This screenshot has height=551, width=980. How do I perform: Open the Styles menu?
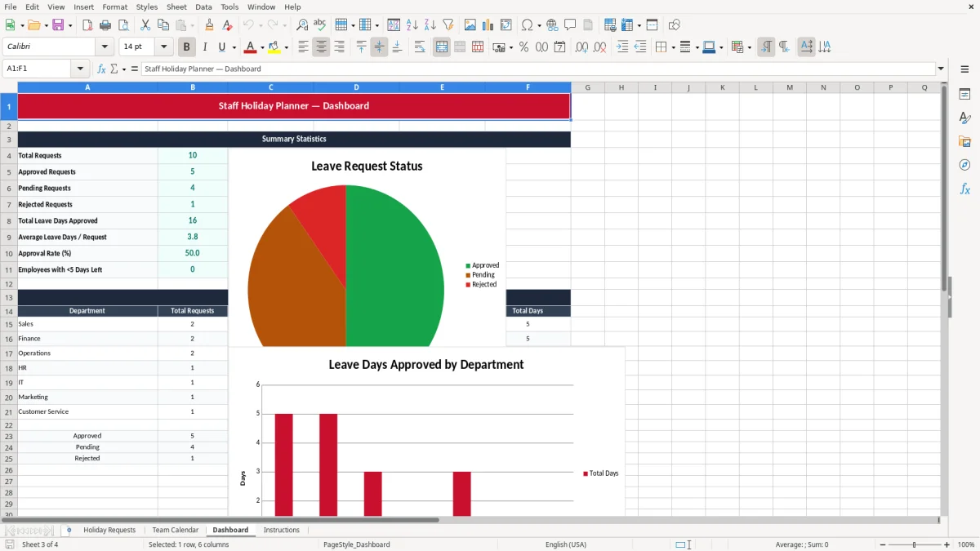coord(147,7)
